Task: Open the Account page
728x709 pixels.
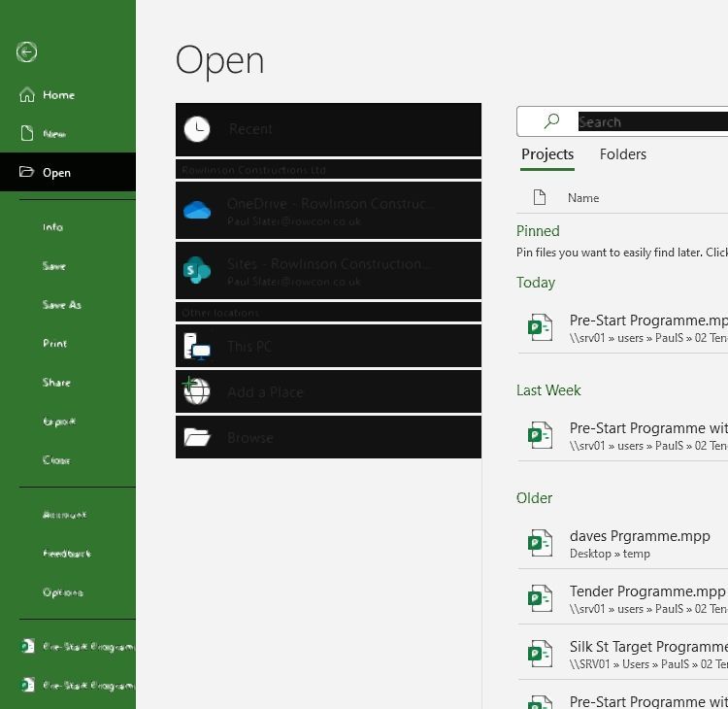Action: [x=68, y=515]
